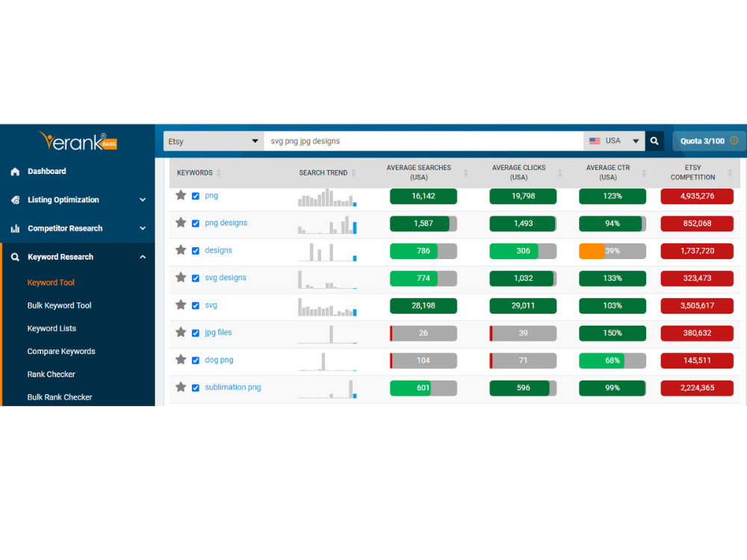Click the 39% orange CTR bar
Viewport: 747px width, 560px height.
pos(613,251)
